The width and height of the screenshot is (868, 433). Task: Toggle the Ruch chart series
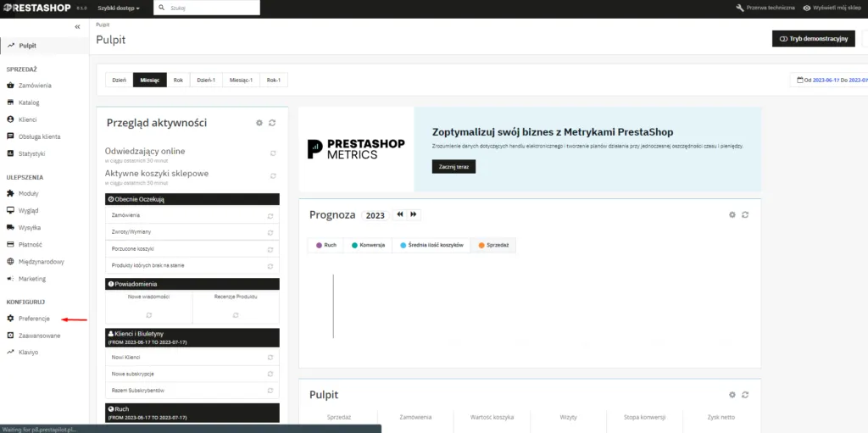pos(325,245)
